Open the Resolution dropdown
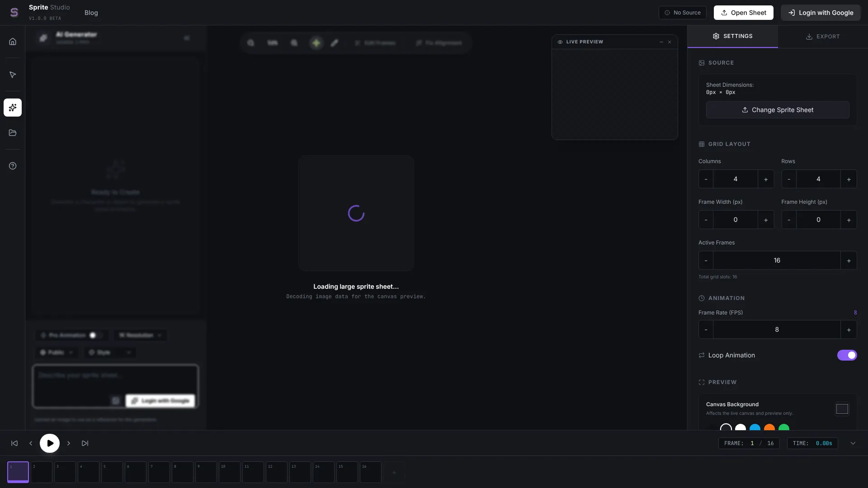The height and width of the screenshot is (488, 868). tap(140, 335)
